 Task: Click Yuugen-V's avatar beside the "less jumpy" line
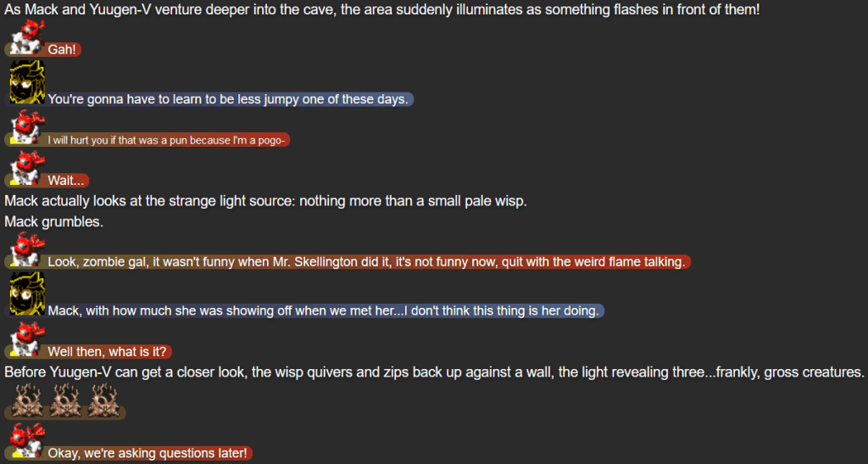pyautogui.click(x=25, y=84)
